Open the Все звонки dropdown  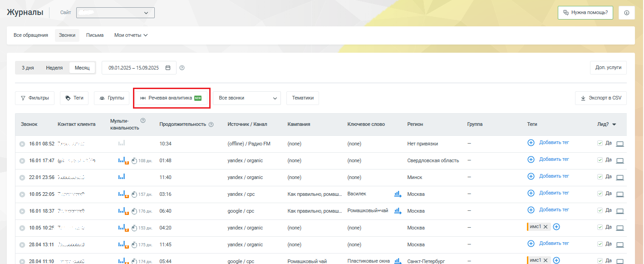pos(247,98)
